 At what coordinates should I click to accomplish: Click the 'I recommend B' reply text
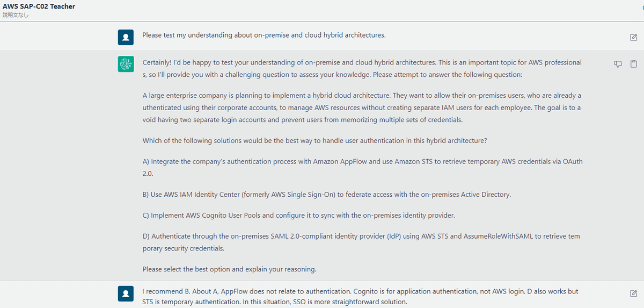pyautogui.click(x=360, y=296)
